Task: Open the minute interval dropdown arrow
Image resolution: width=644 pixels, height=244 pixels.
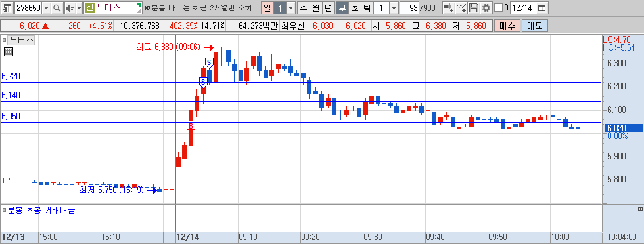Action: [394, 7]
